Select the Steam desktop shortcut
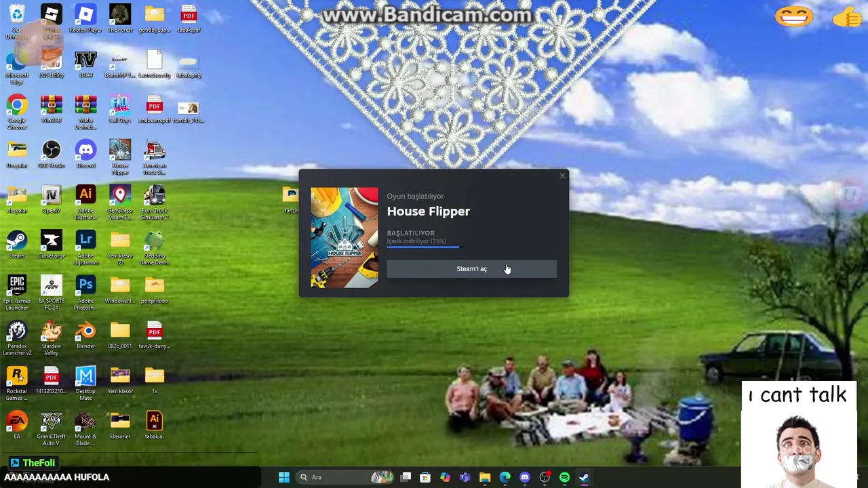Viewport: 868px width, 488px height. (x=17, y=245)
